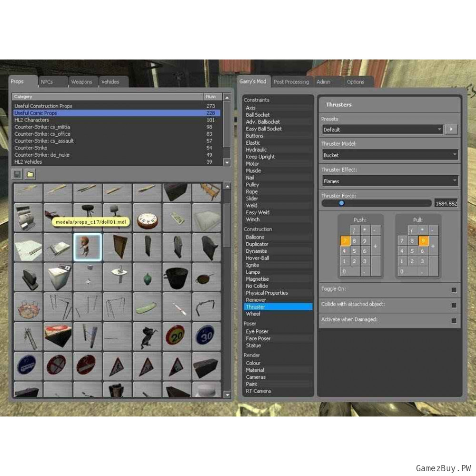Open the Presets Default dropdown
The width and height of the screenshot is (476, 476).
coord(382,129)
